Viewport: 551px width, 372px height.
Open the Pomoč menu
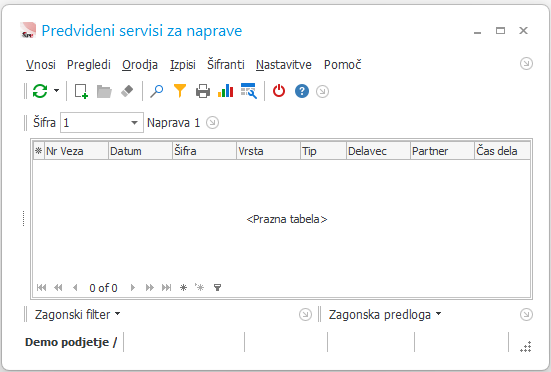tap(343, 65)
